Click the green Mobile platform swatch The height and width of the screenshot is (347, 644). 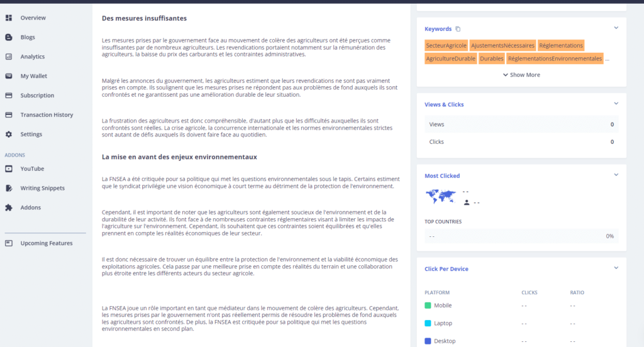pyautogui.click(x=428, y=306)
